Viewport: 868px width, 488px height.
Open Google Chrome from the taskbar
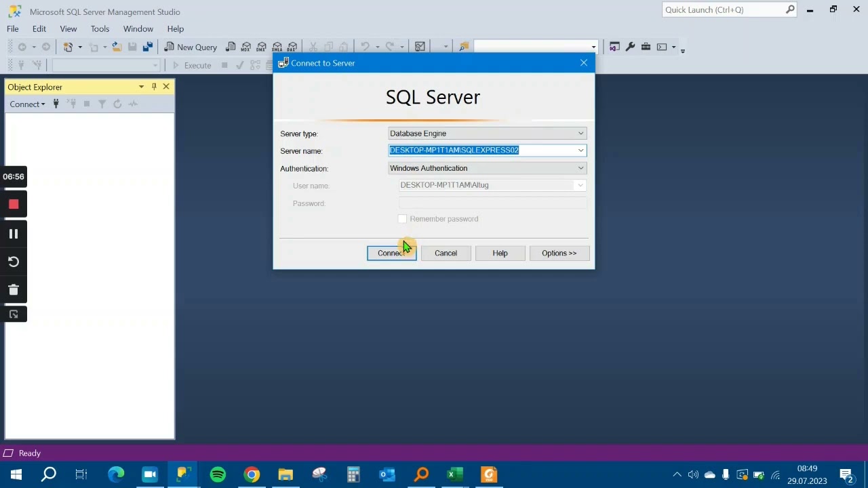252,474
